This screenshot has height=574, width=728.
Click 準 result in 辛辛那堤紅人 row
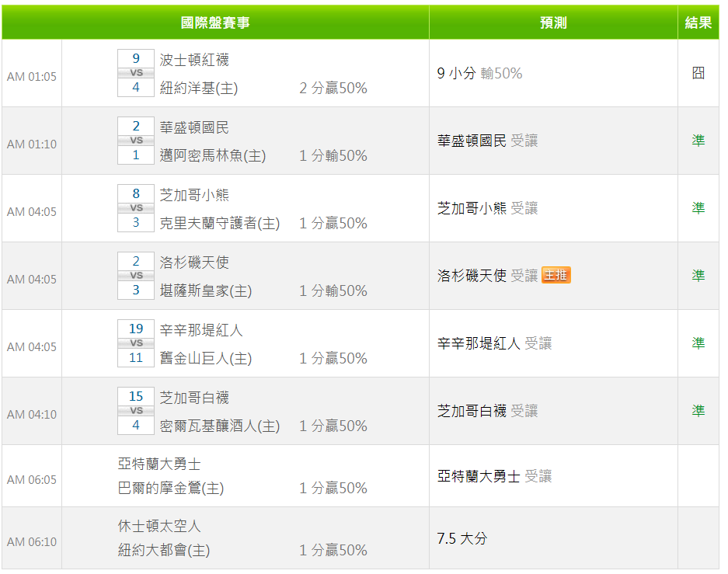(x=698, y=343)
